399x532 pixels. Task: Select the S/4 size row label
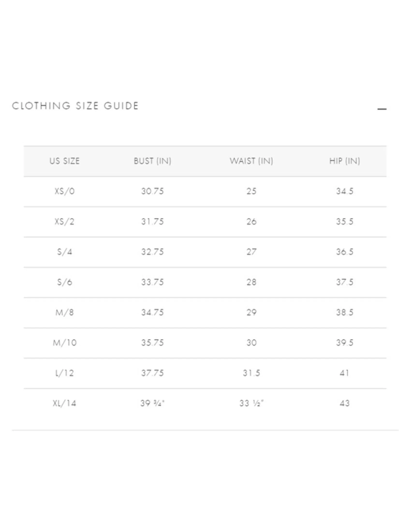click(65, 252)
